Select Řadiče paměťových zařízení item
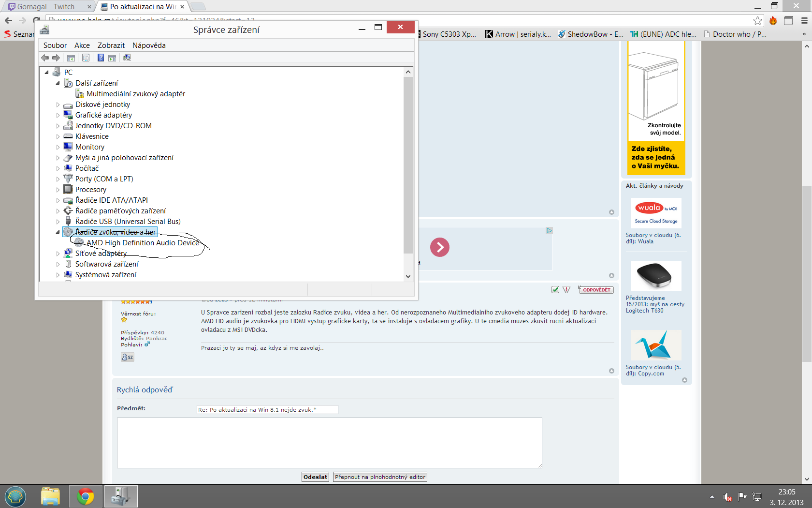812x508 pixels. click(x=120, y=211)
